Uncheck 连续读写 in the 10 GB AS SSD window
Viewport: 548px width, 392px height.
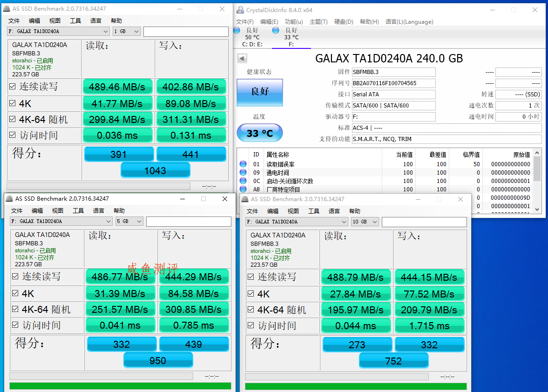[250, 277]
